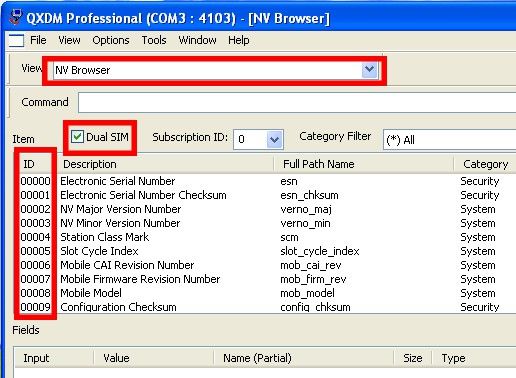Open the Window menu
This screenshot has width=516, height=378.
tap(197, 40)
